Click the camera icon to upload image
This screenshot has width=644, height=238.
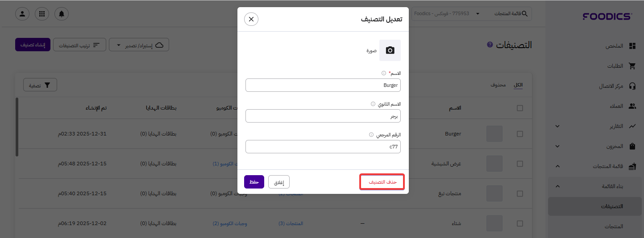pyautogui.click(x=390, y=50)
